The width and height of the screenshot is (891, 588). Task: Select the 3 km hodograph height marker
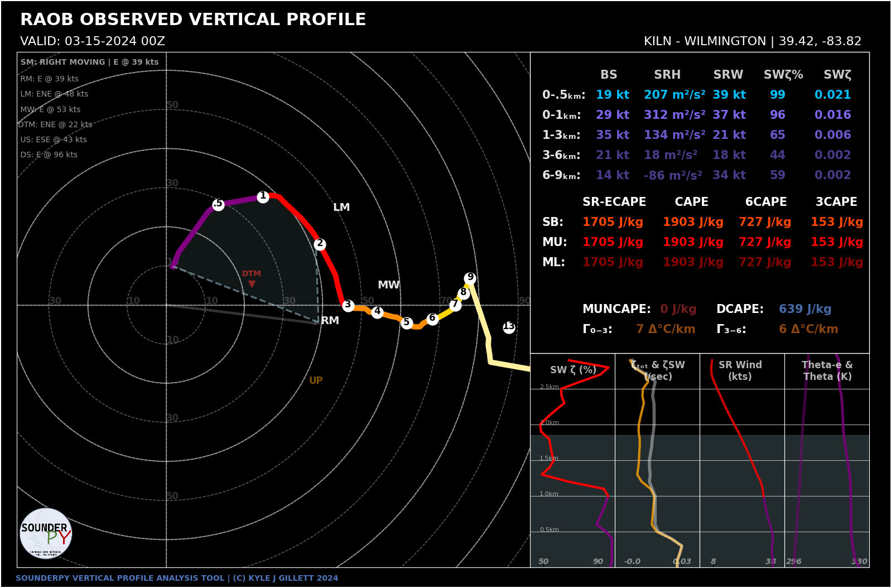pyautogui.click(x=348, y=305)
